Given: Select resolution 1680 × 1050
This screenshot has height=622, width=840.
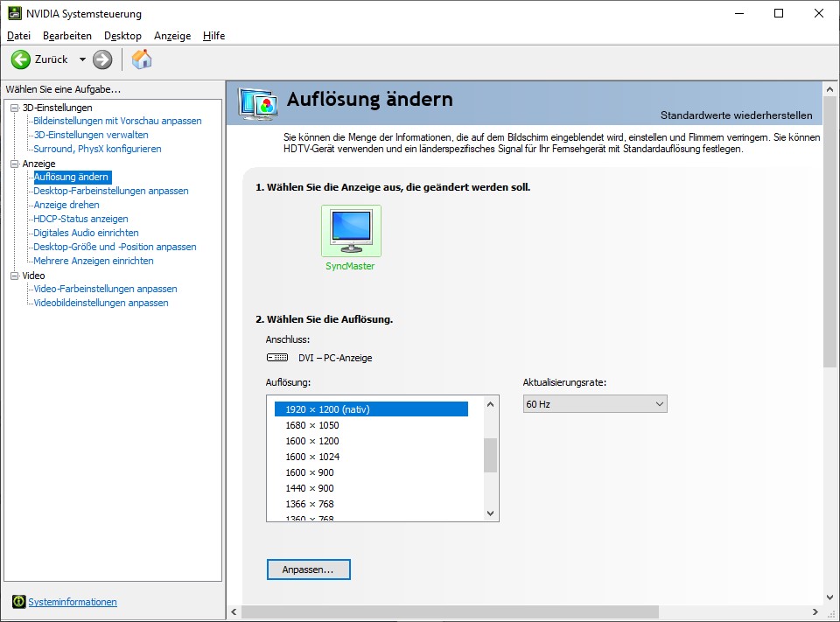Looking at the screenshot, I should (x=371, y=425).
